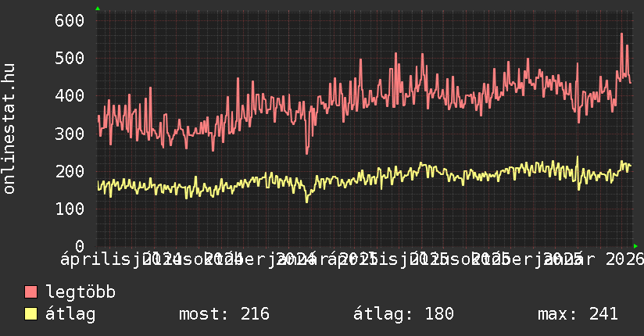Click the 100 y-axis label
Screen dimensions: 644x336
pos(70,209)
